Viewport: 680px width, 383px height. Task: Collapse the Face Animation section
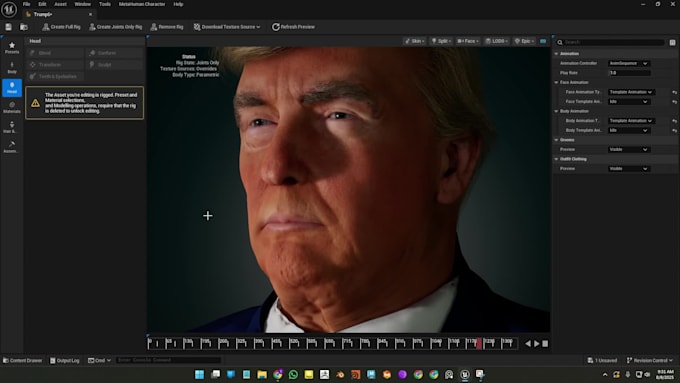[556, 82]
